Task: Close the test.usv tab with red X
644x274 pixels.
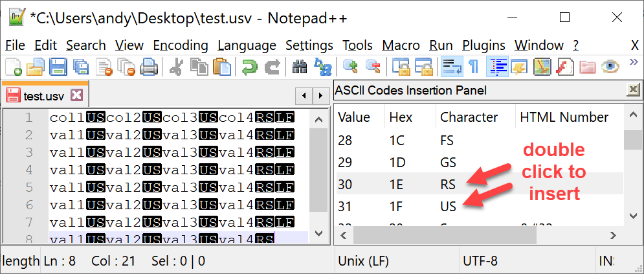Action: tap(77, 96)
